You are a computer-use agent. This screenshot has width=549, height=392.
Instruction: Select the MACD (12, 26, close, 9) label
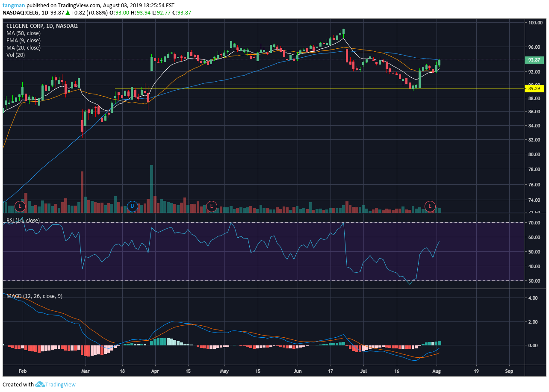click(34, 296)
